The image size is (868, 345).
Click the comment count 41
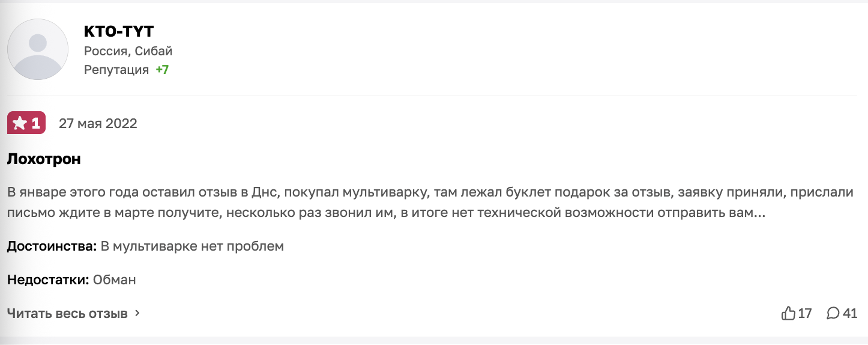pyautogui.click(x=850, y=313)
